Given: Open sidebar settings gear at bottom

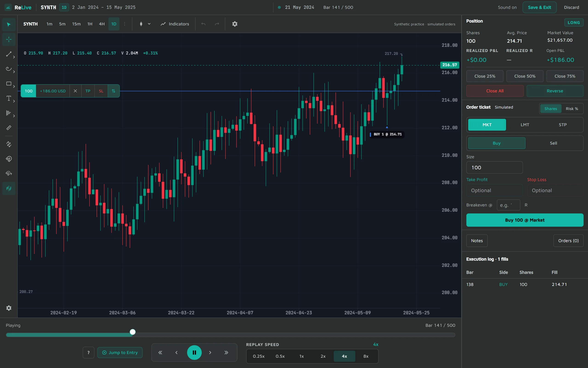Looking at the screenshot, I should click(9, 308).
